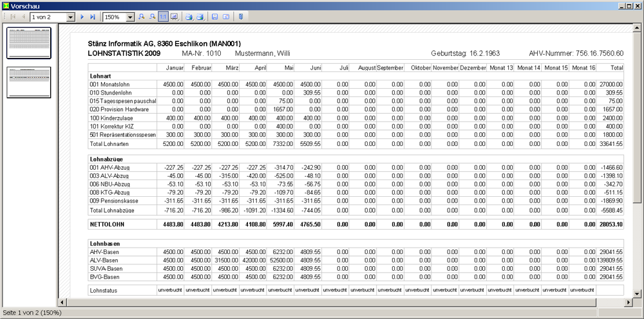The width and height of the screenshot is (644, 319).
Task: Click the zoom out magnifier icon
Action: 152,17
